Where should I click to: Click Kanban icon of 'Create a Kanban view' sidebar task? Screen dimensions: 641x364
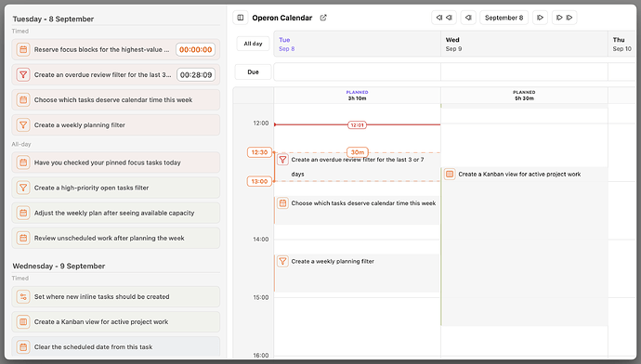23,322
